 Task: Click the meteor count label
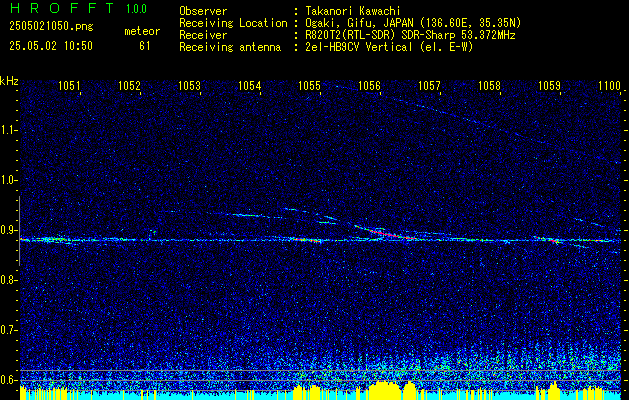142,31
